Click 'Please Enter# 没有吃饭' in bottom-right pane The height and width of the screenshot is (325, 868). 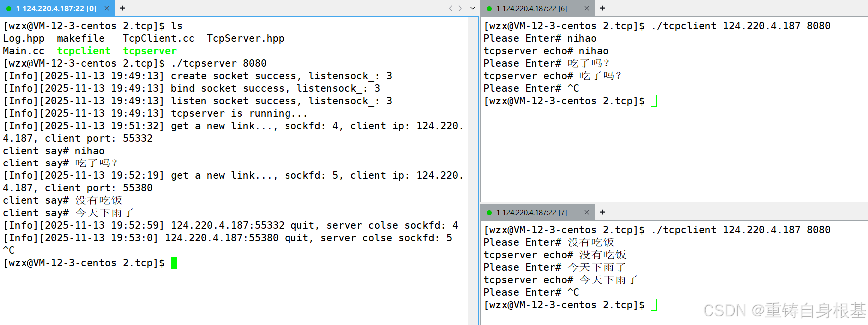[x=549, y=242]
